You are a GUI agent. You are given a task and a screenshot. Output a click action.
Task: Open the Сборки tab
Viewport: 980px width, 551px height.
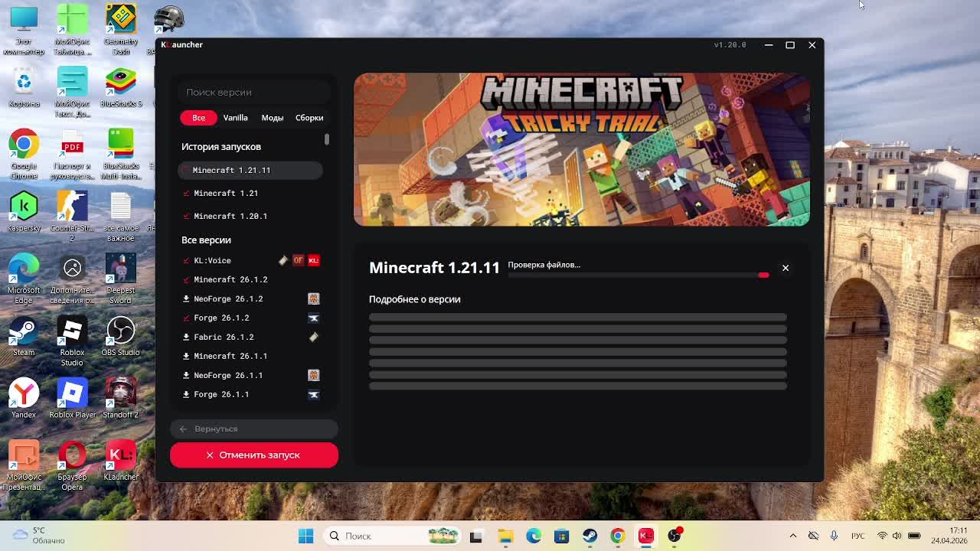[309, 118]
